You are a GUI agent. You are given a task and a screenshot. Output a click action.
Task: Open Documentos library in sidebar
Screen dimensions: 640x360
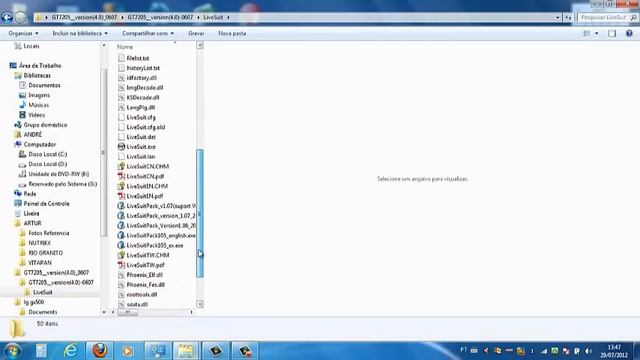[x=44, y=85]
